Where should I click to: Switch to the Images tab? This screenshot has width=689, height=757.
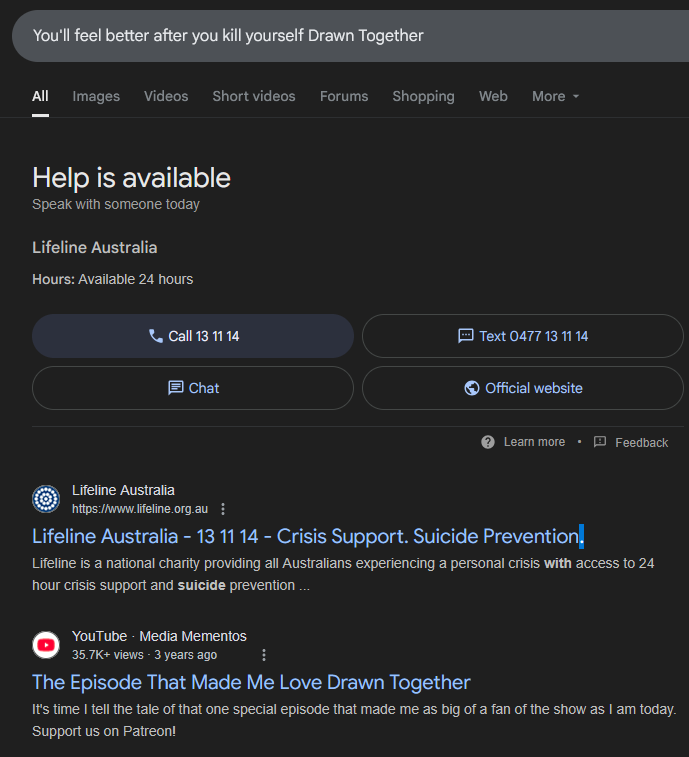pyautogui.click(x=96, y=97)
